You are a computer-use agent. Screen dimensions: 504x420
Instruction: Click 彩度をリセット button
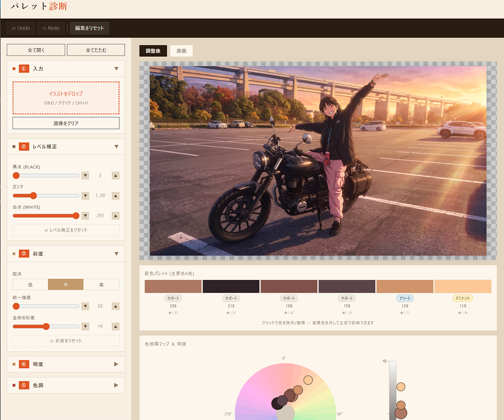[x=66, y=341]
